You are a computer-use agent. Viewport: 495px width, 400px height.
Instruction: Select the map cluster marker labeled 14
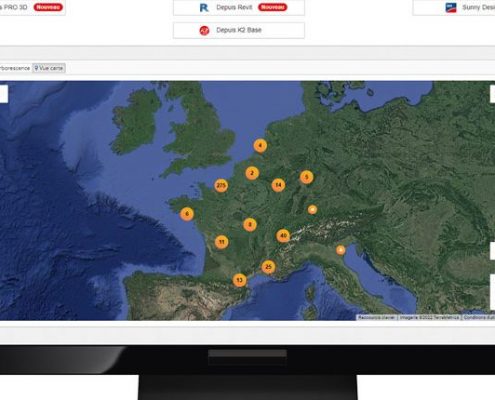(278, 185)
